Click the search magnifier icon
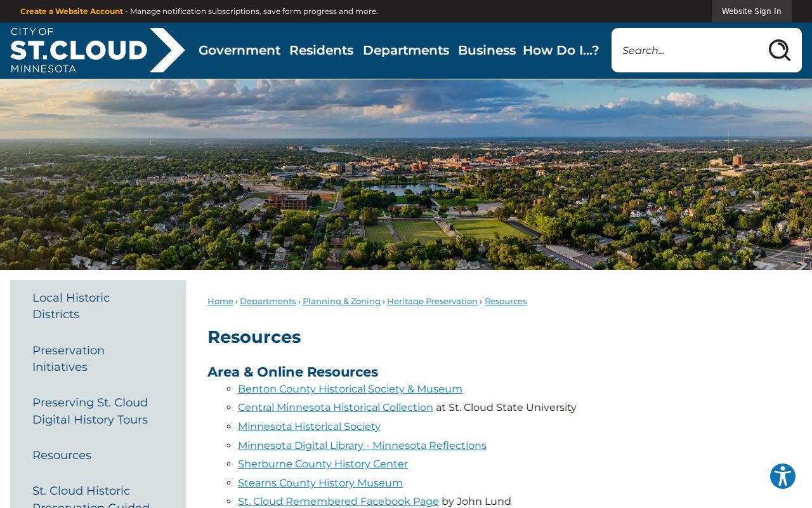Screen dimensions: 812x508 tap(779, 50)
